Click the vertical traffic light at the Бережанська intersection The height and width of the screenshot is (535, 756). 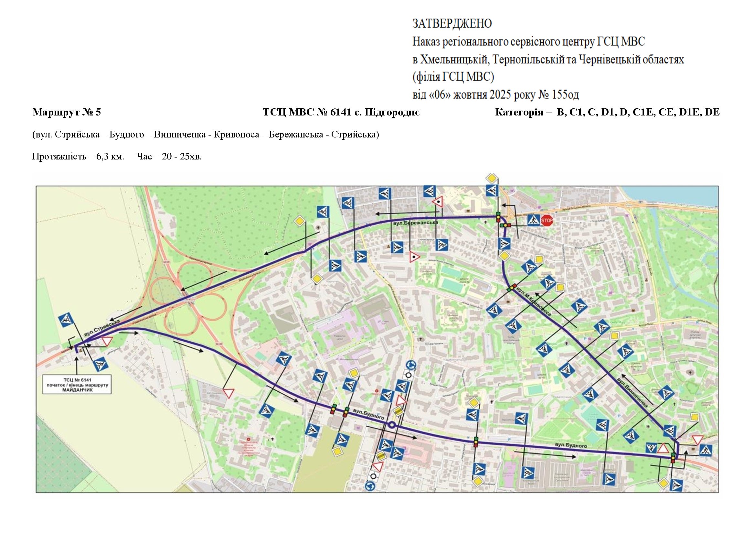[x=498, y=218]
